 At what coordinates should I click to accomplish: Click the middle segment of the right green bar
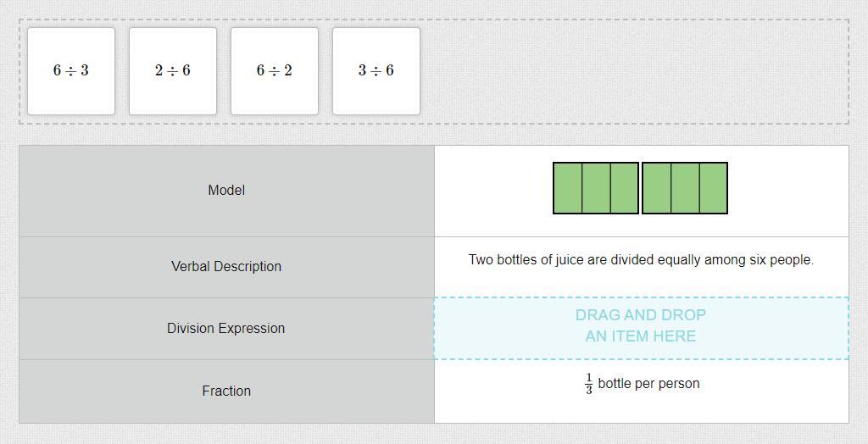(x=685, y=188)
